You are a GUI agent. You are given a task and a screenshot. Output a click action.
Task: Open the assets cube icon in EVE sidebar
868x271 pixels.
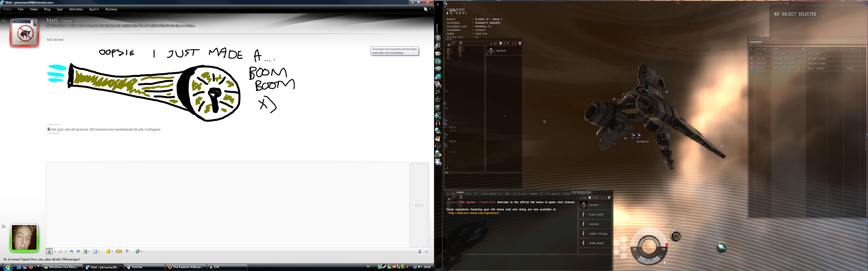coord(438,108)
